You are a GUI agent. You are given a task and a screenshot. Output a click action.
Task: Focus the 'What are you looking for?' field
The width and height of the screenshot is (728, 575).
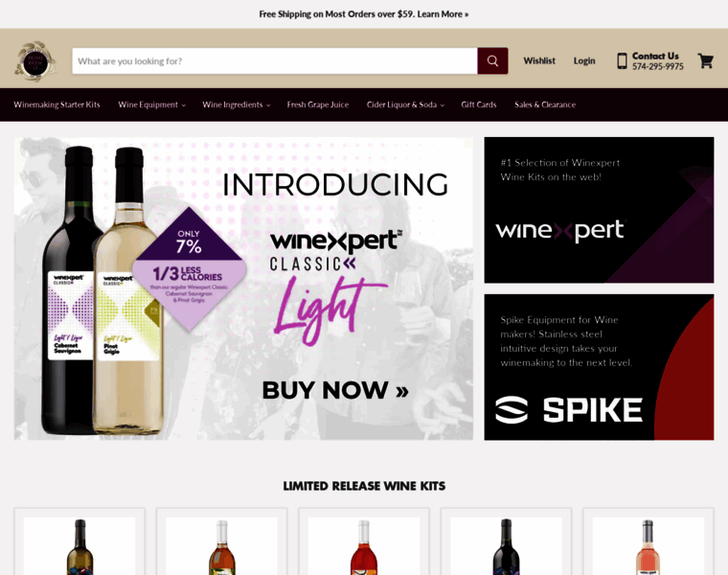pos(275,60)
